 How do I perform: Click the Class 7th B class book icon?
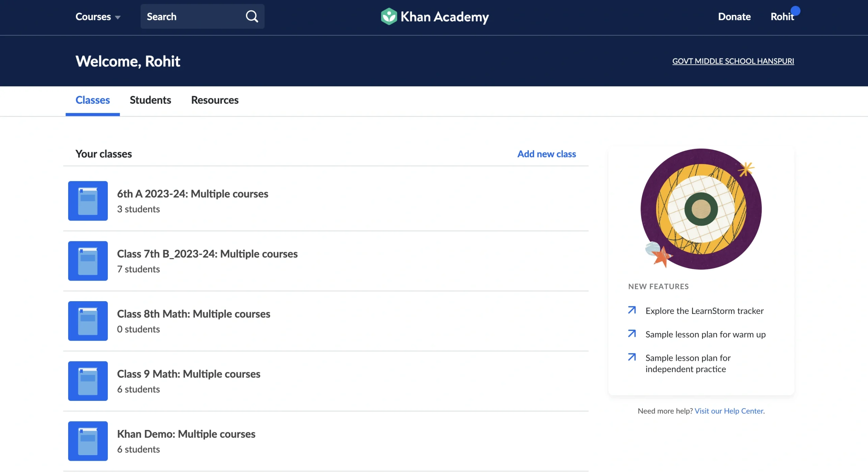pos(88,261)
